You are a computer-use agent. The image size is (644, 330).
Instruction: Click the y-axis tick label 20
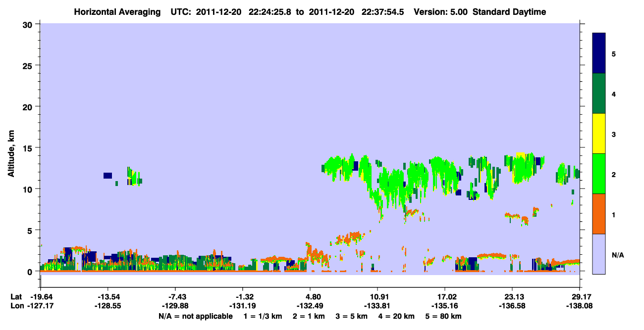coord(29,106)
